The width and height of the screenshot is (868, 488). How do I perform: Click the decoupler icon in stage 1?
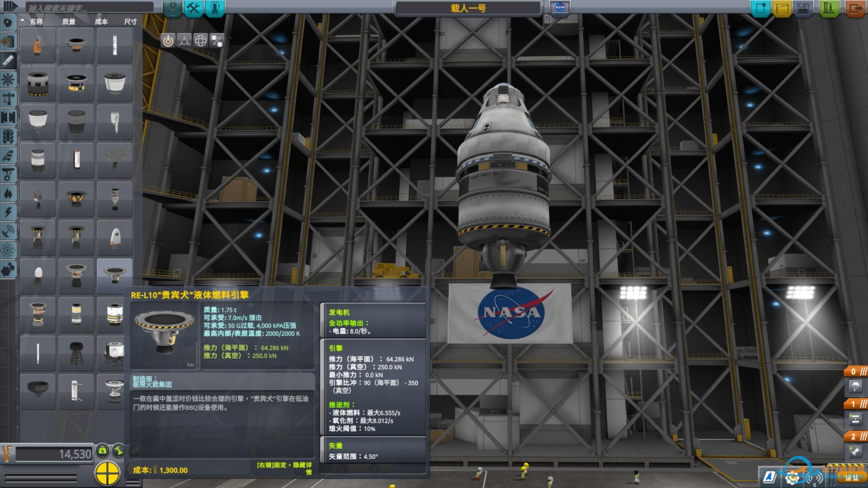coord(855,420)
